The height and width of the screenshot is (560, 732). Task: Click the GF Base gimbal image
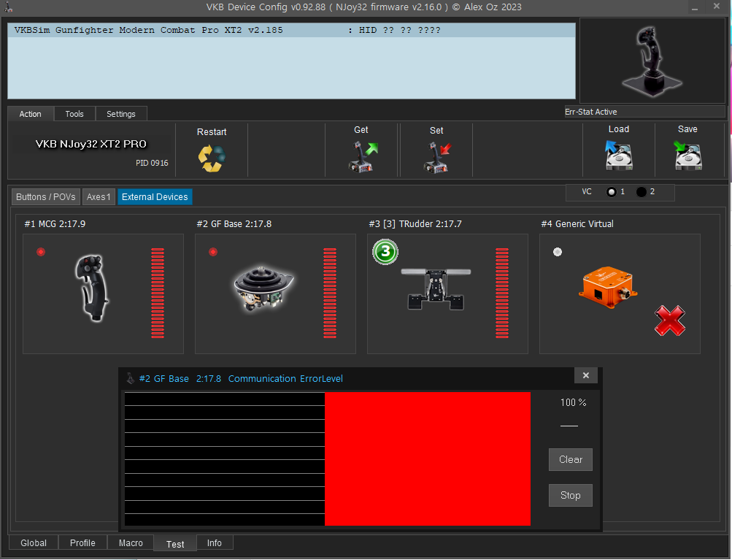tap(263, 288)
